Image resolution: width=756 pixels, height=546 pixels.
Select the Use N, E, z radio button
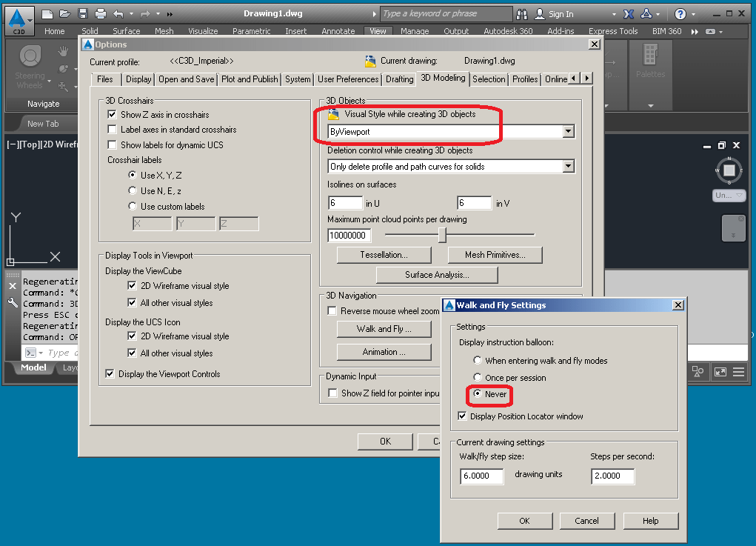[x=132, y=190]
